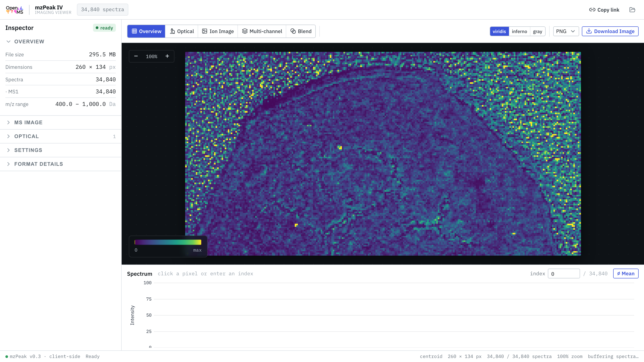The image size is (644, 362).
Task: Click the spectrum plot area
Action: [394, 315]
